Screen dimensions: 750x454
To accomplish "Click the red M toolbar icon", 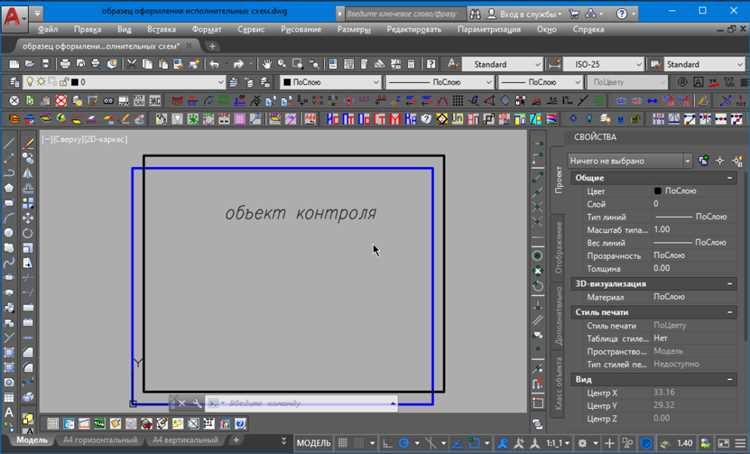I will 395,119.
